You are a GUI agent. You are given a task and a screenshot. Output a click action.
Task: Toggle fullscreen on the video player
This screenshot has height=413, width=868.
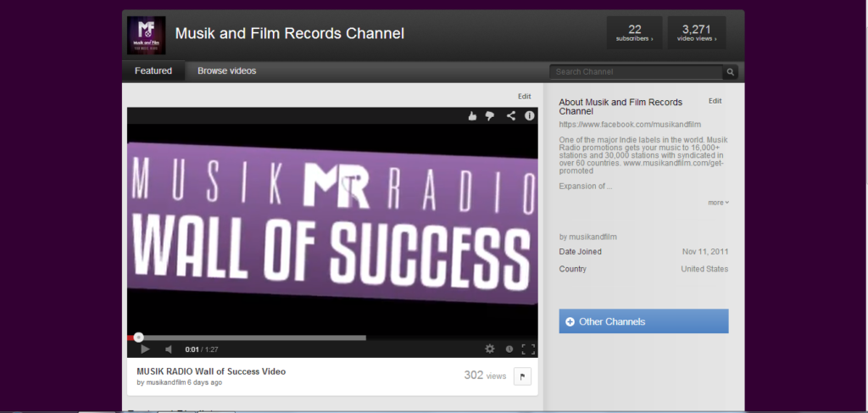(x=528, y=349)
